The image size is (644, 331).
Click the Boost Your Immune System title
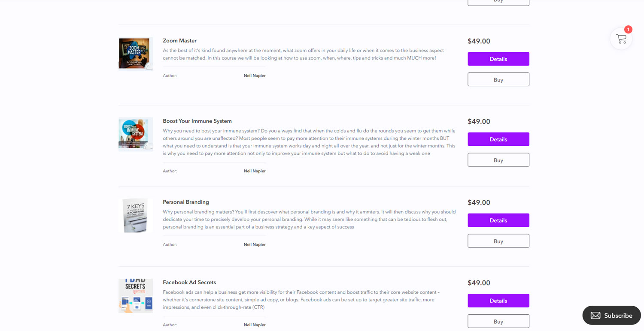click(197, 121)
